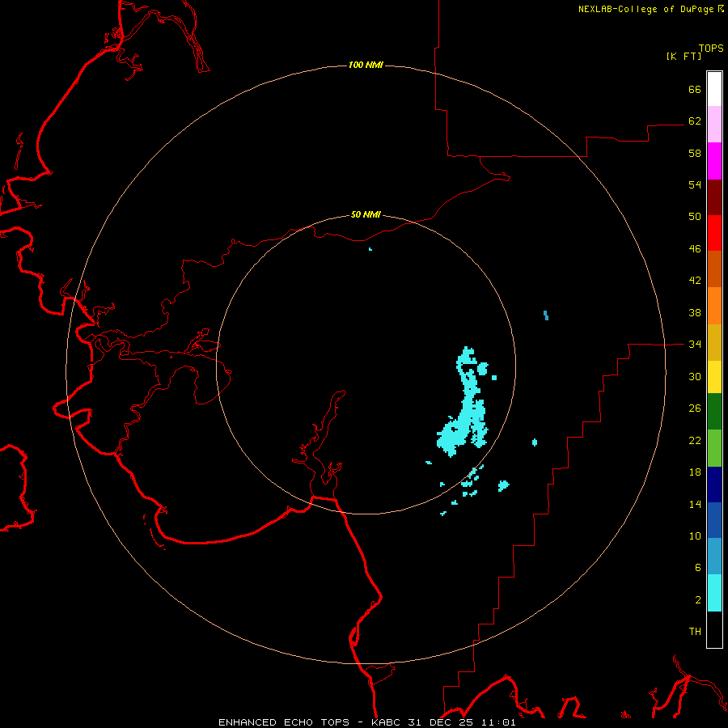Click the "[K FT]" units label

(x=684, y=56)
